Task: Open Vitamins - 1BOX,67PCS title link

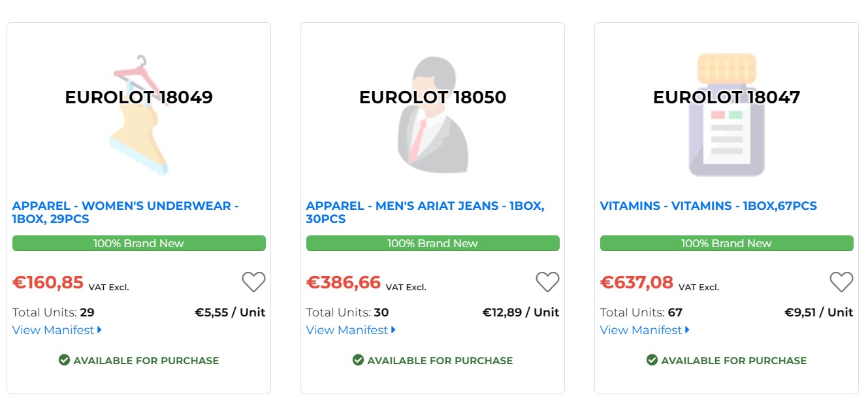Action: tap(708, 206)
